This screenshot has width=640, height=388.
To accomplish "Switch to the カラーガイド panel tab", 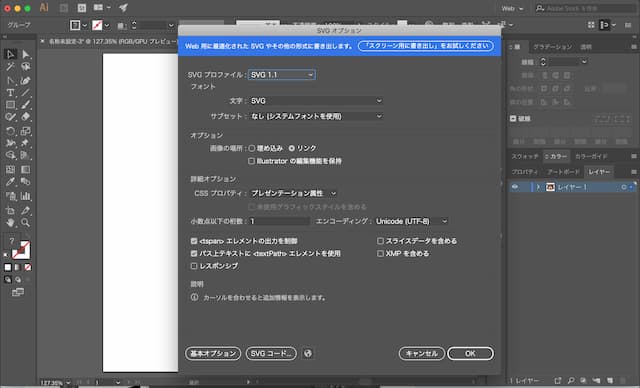I will (x=591, y=156).
